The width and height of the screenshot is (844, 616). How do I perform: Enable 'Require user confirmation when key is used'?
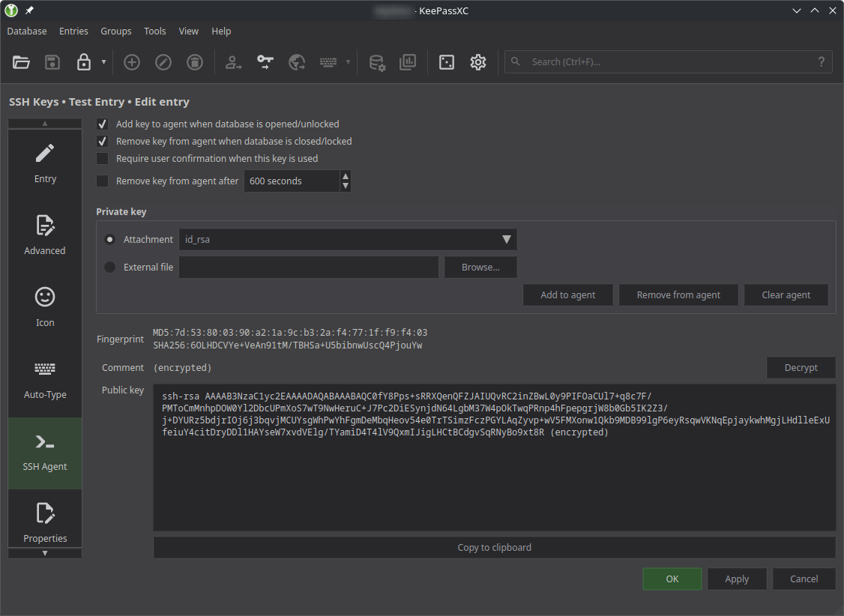pos(103,158)
